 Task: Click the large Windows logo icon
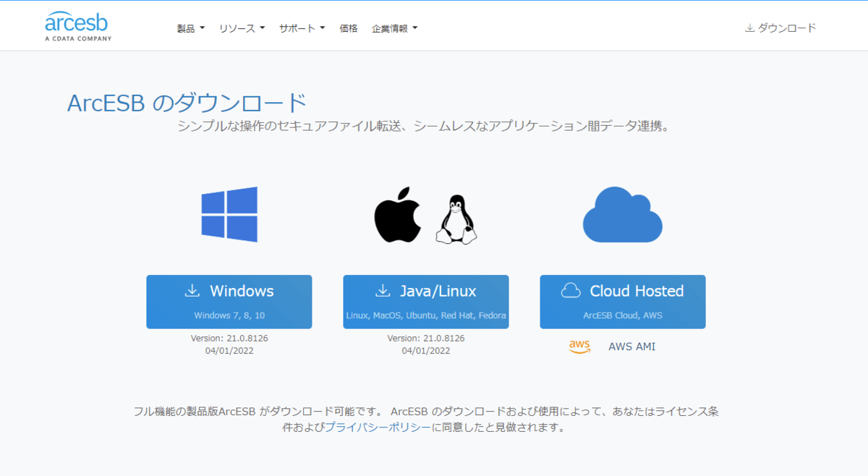pyautogui.click(x=229, y=214)
